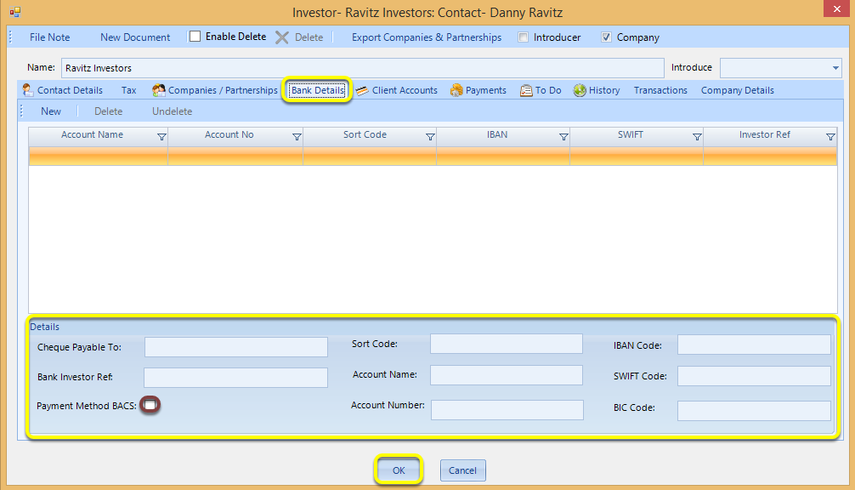Screen dimensions: 855x490
Task: Click the Client Accounts card icon
Action: point(362,90)
